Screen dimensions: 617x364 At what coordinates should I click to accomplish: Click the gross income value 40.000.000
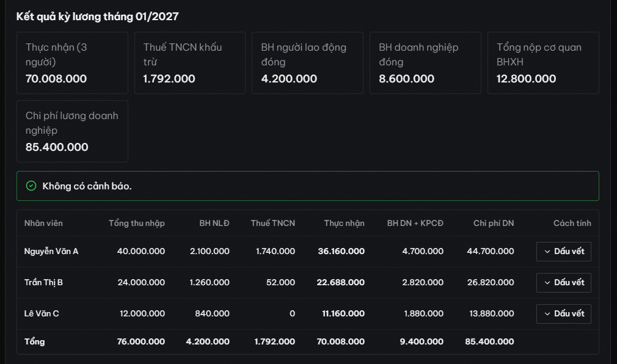(141, 251)
